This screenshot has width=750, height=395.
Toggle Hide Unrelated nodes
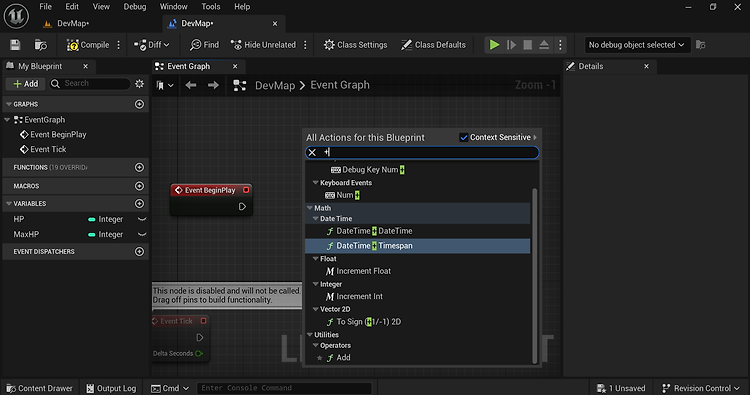(263, 45)
